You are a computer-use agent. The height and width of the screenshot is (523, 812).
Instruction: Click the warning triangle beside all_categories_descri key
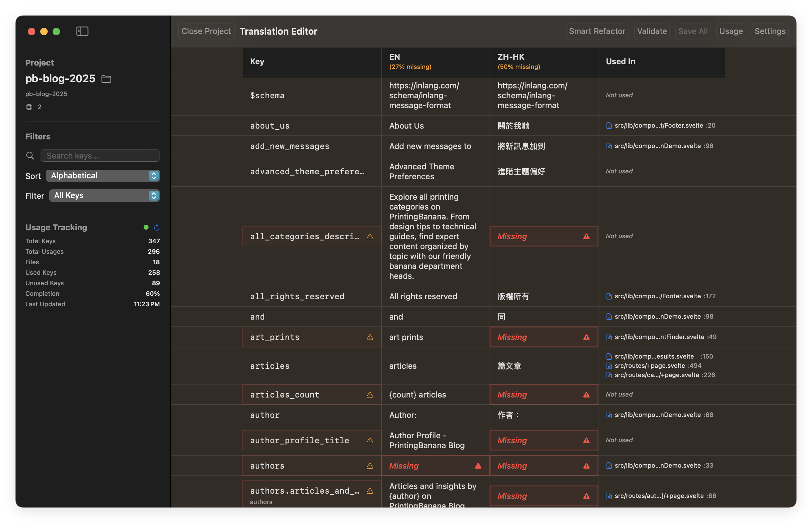pos(370,236)
